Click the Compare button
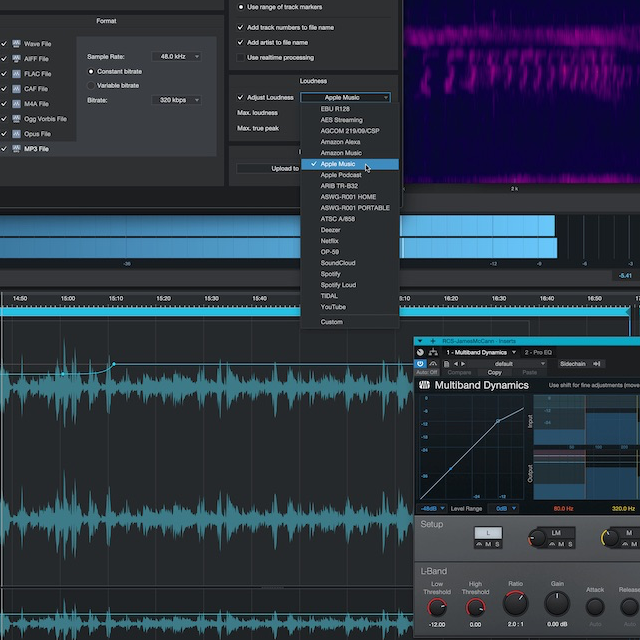Screen dimensions: 640x640 coord(459,372)
